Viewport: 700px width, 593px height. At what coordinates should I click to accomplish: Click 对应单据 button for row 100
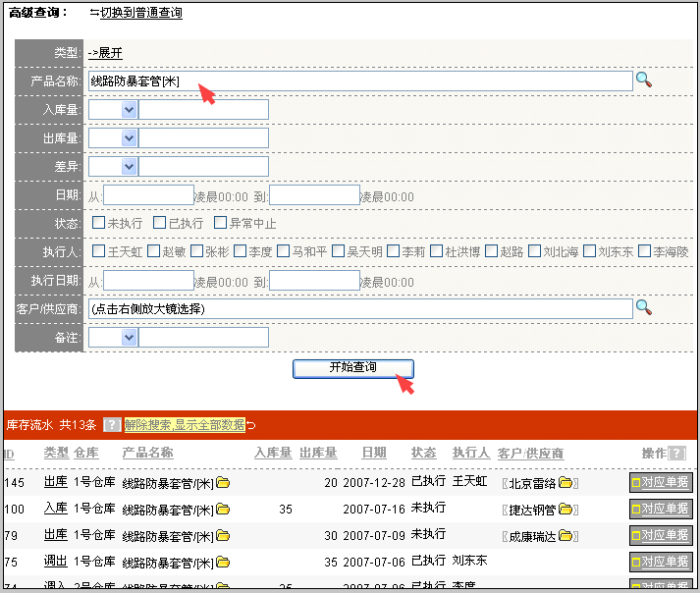(x=661, y=510)
